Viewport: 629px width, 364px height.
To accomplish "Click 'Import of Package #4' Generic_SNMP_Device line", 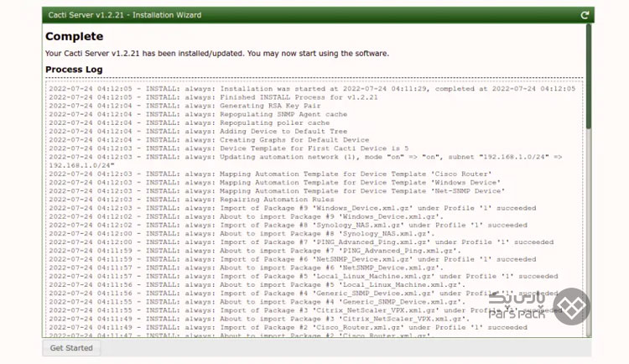I will pyautogui.click(x=304, y=294).
